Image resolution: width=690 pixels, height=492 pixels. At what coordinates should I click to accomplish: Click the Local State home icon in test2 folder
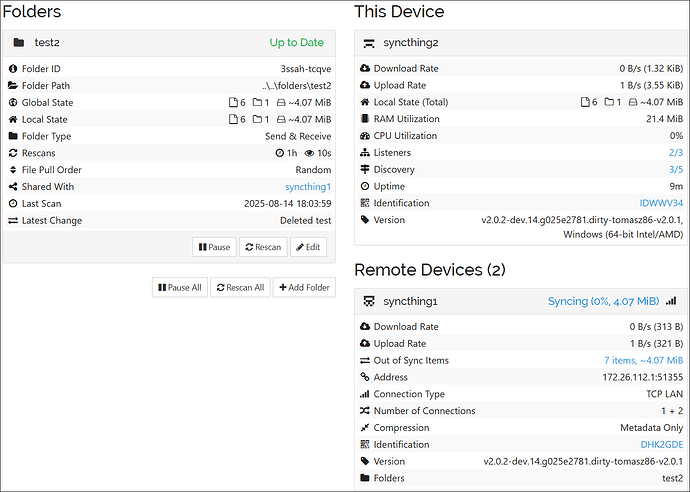click(13, 119)
